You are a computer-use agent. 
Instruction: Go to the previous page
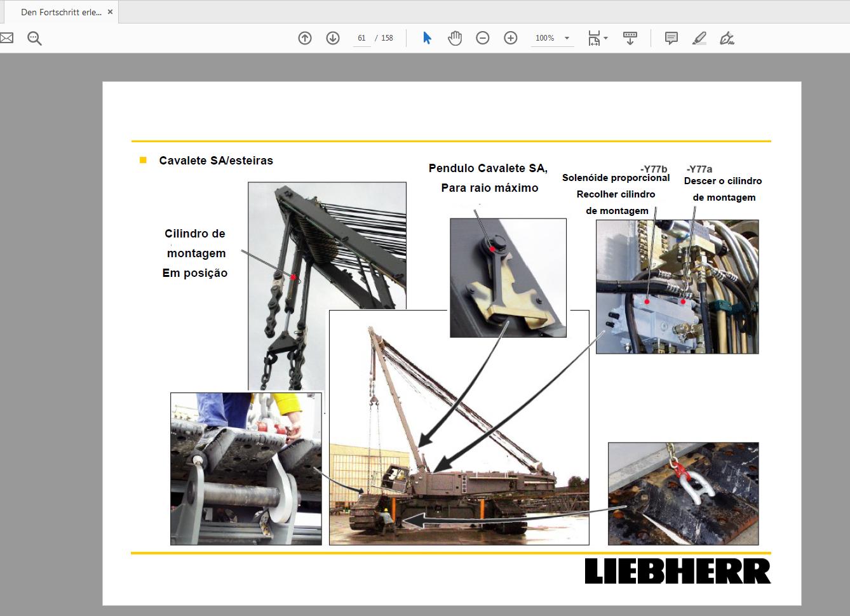coord(305,38)
